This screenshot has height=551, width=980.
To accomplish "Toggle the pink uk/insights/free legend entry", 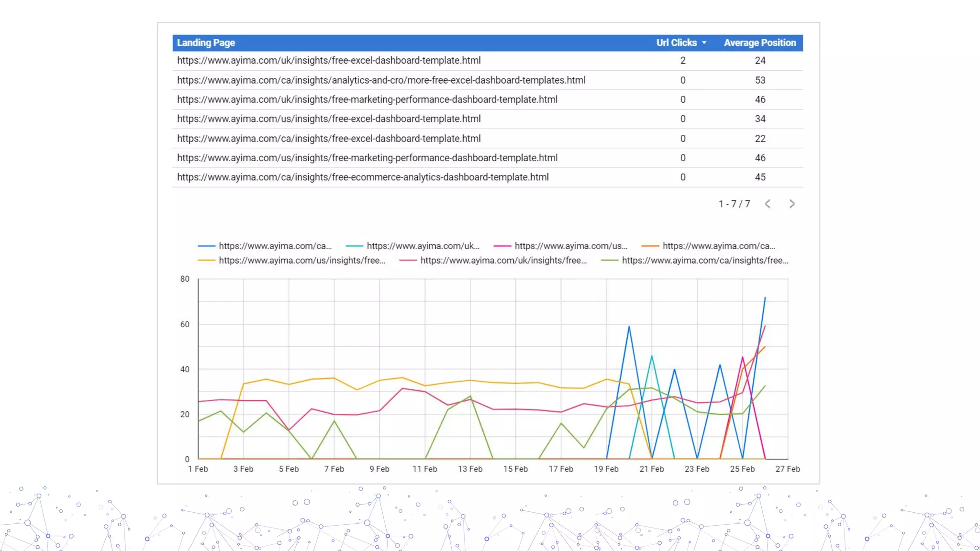I will 503,261.
